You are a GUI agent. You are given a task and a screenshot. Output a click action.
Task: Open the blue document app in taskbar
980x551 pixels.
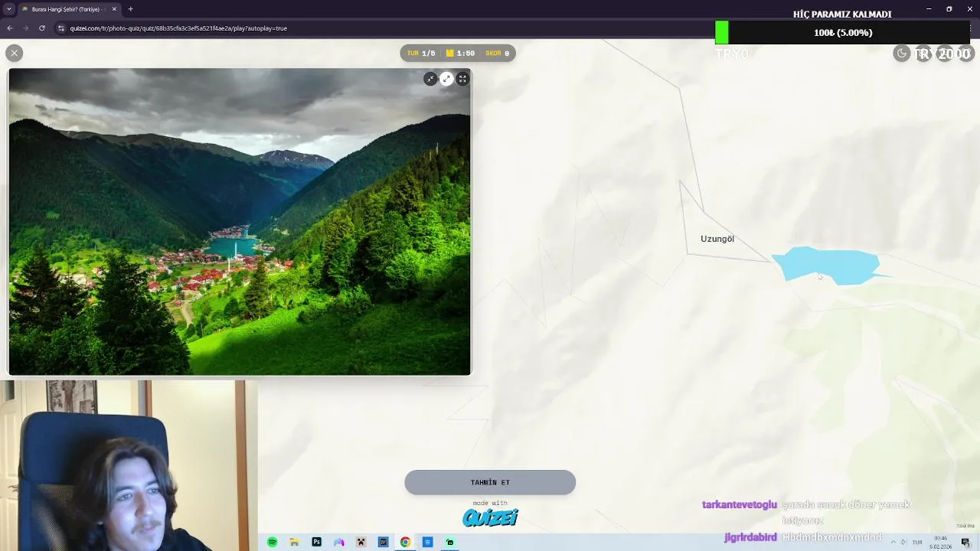tap(427, 542)
